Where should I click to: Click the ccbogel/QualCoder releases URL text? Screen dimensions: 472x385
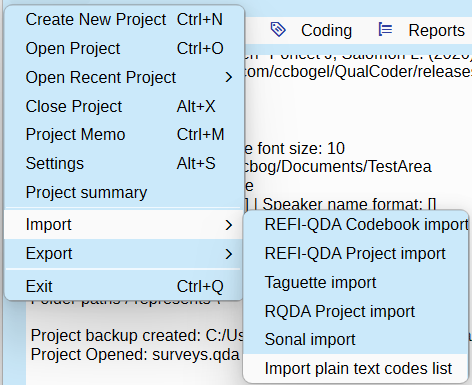click(358, 71)
